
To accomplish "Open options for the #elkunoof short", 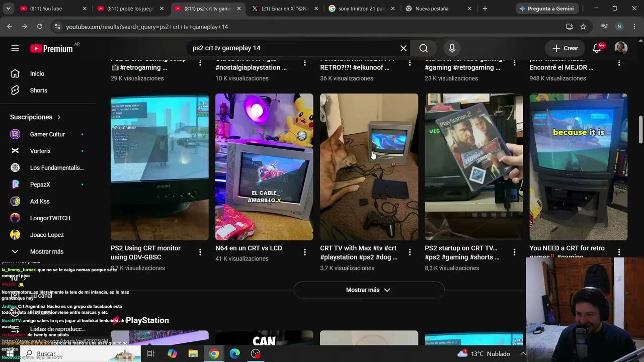I will (x=410, y=63).
